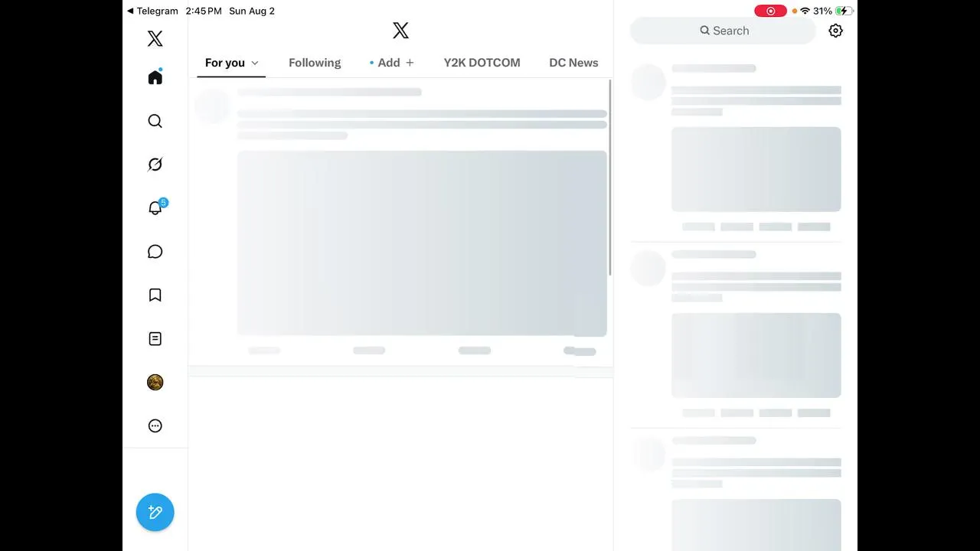The width and height of the screenshot is (980, 551).
Task: Click the Search field
Action: (723, 31)
